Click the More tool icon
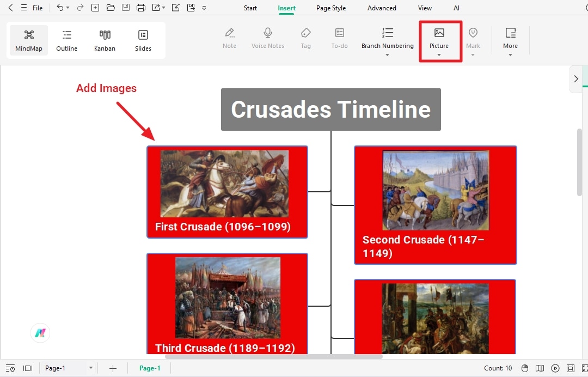This screenshot has height=377, width=588. coord(510,33)
